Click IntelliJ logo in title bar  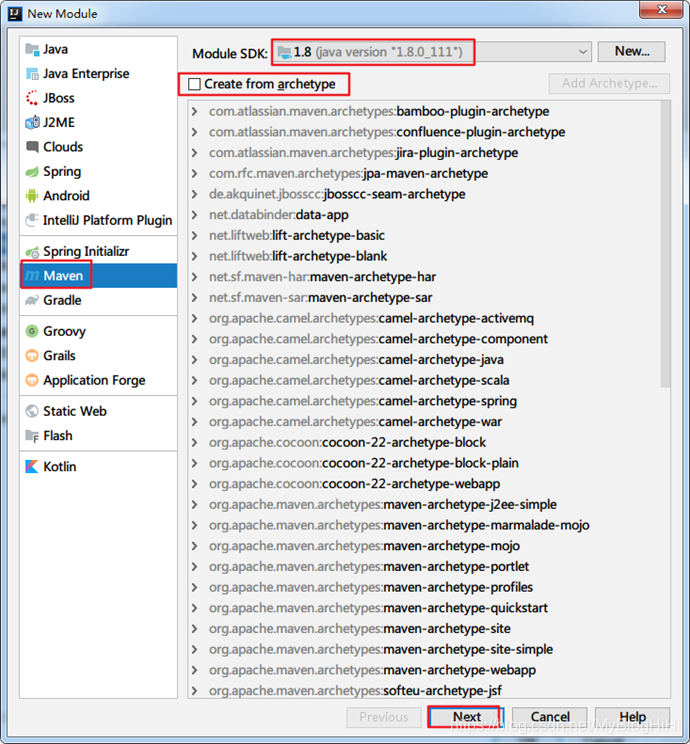coord(15,13)
